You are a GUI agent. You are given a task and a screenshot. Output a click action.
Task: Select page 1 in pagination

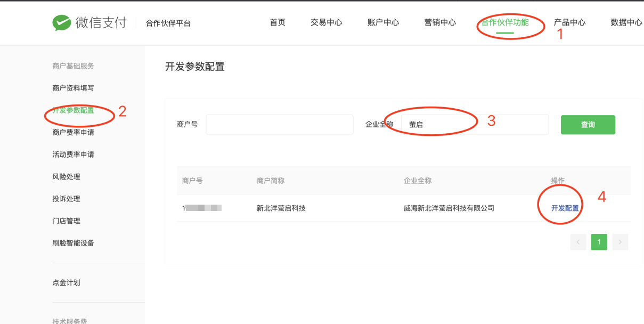click(x=599, y=242)
